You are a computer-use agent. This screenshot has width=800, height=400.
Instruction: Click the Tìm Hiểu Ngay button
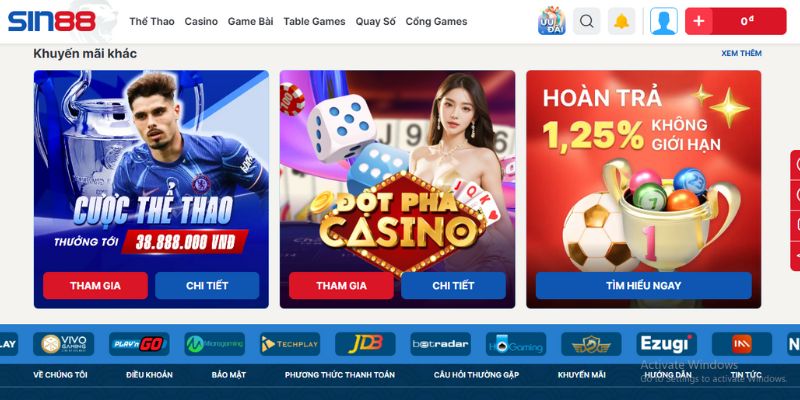643,286
